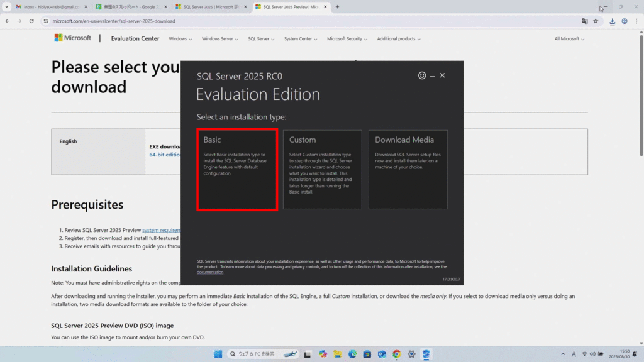Switch to Chrome on the taskbar

[397, 354]
